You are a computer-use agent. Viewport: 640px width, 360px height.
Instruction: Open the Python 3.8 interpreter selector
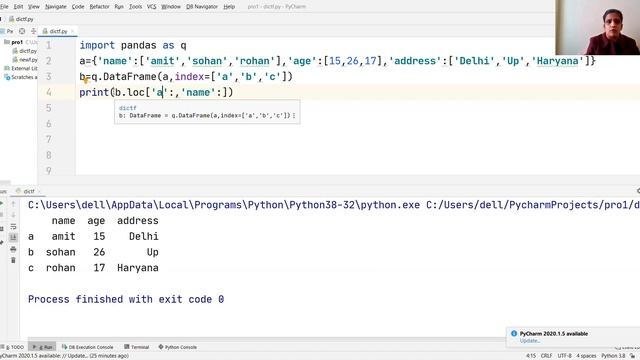[x=613, y=356]
